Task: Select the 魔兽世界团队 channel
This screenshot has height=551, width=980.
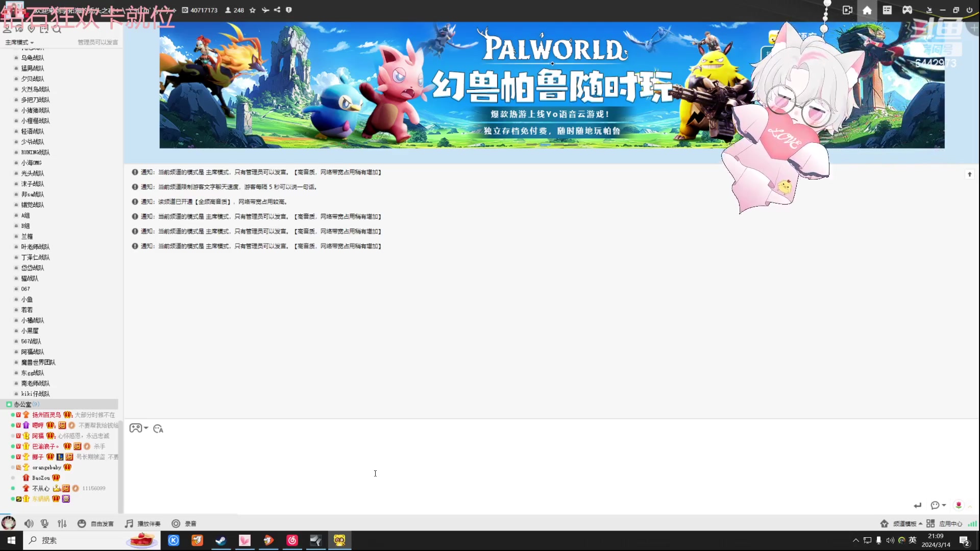Action: pyautogui.click(x=38, y=363)
